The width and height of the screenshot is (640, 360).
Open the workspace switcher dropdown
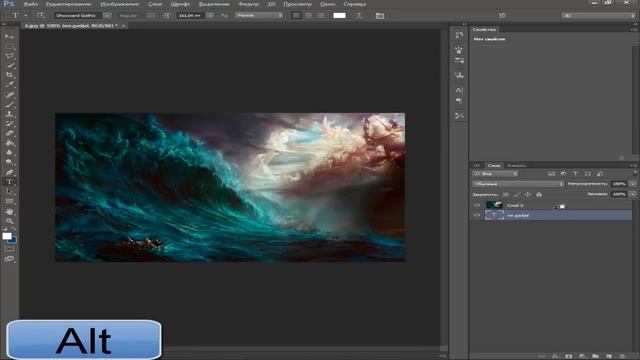598,16
